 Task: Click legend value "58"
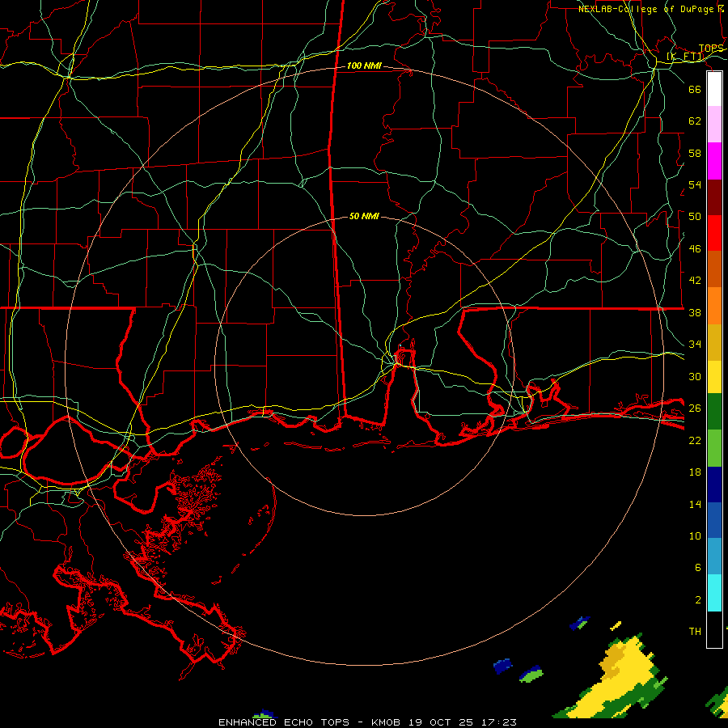(695, 153)
